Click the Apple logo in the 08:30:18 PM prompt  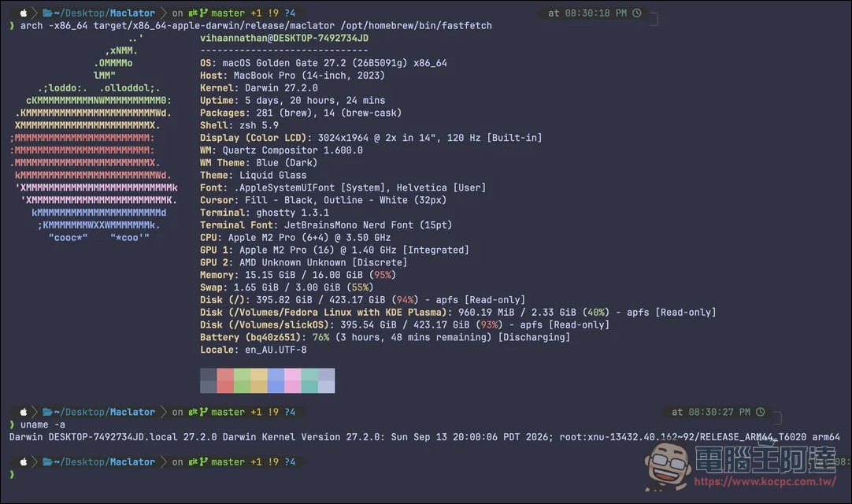24,13
